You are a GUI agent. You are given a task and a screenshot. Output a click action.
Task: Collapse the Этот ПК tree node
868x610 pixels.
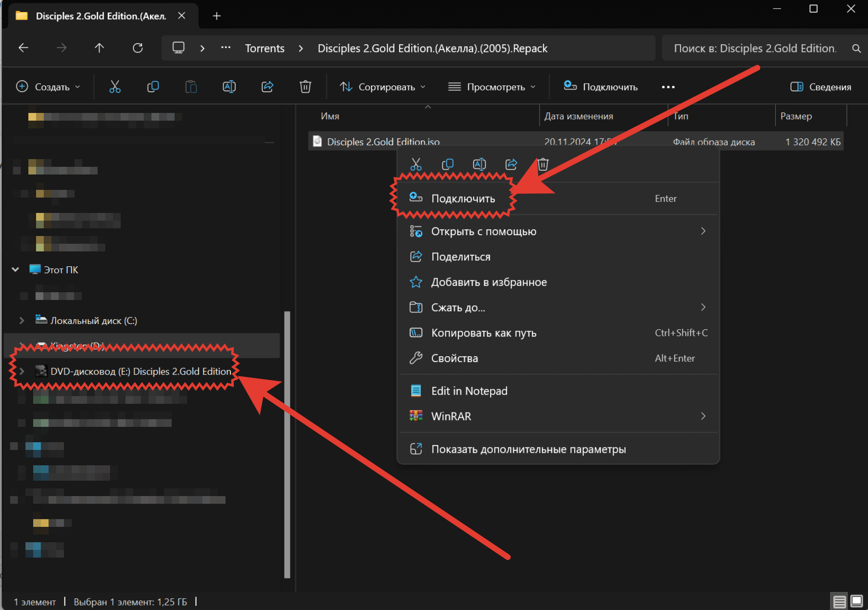point(15,270)
